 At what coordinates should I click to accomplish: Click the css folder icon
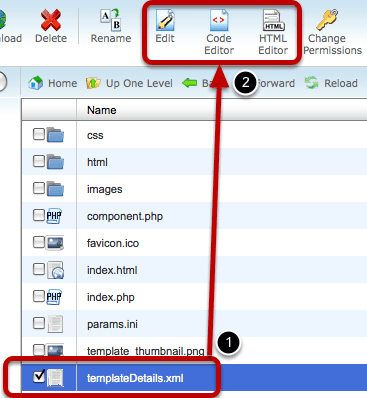[55, 135]
